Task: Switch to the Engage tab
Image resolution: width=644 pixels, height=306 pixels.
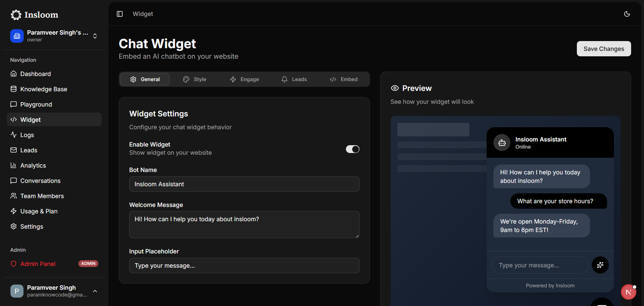Action: pos(244,79)
